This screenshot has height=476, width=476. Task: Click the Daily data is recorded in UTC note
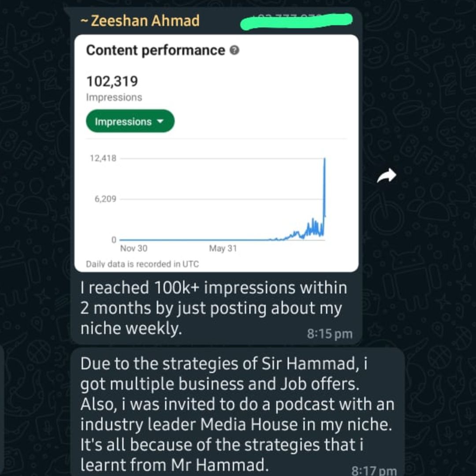(x=142, y=264)
